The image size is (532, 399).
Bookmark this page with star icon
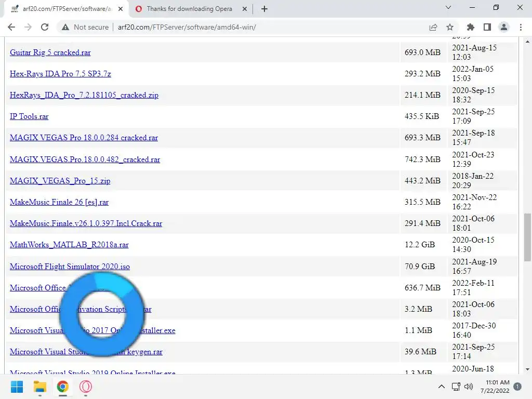tap(450, 27)
